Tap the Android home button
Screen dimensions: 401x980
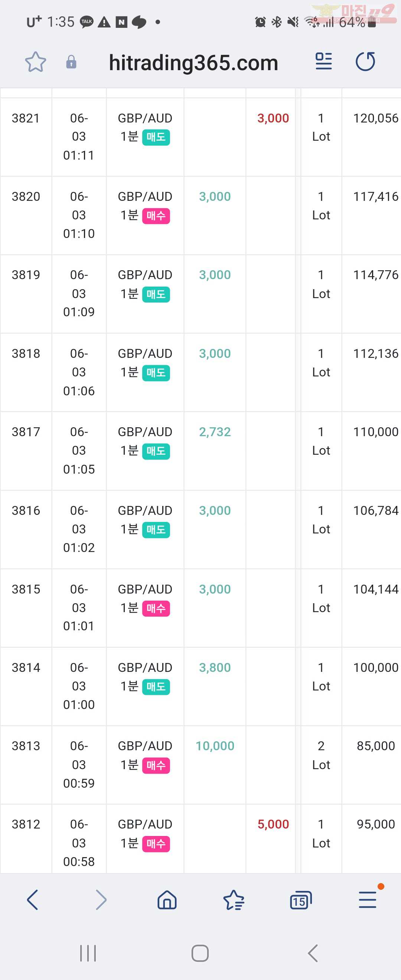point(200,953)
